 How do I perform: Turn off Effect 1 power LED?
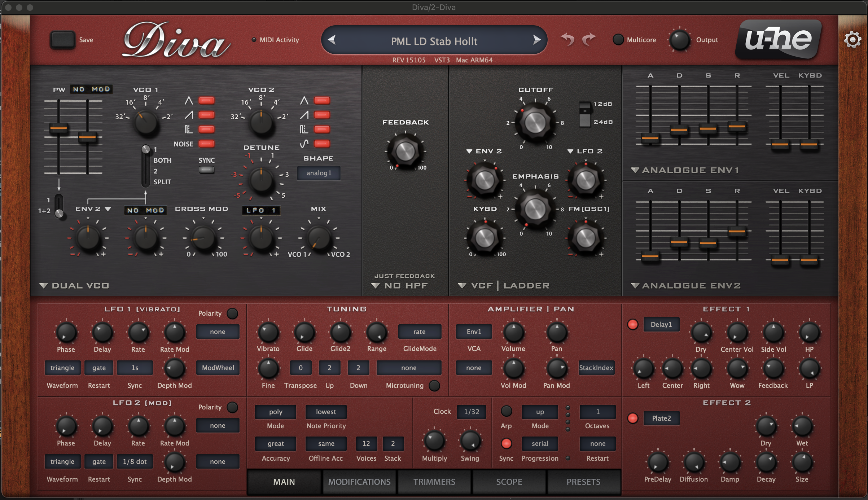pos(632,324)
